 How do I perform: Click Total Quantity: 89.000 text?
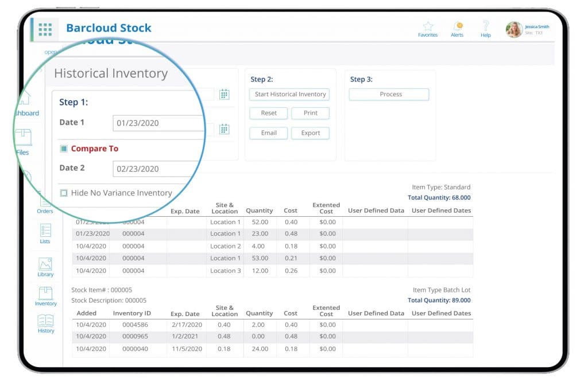439,300
